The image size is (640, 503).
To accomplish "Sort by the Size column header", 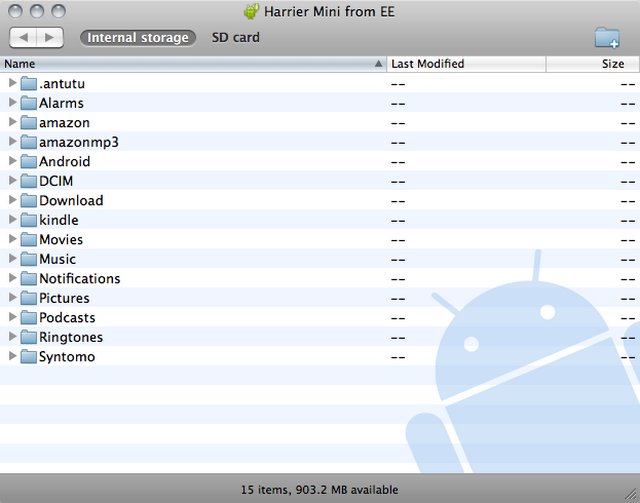I will pyautogui.click(x=592, y=64).
